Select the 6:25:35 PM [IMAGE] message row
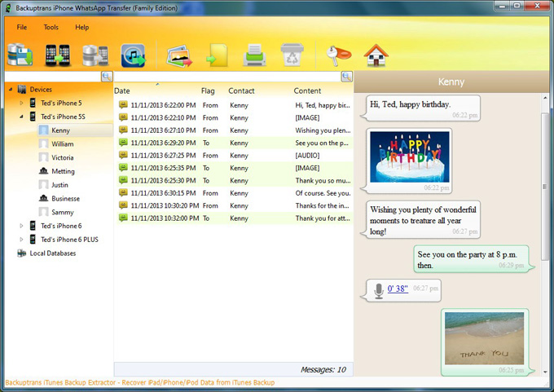Screen dimensions: 554x392 tap(235, 168)
